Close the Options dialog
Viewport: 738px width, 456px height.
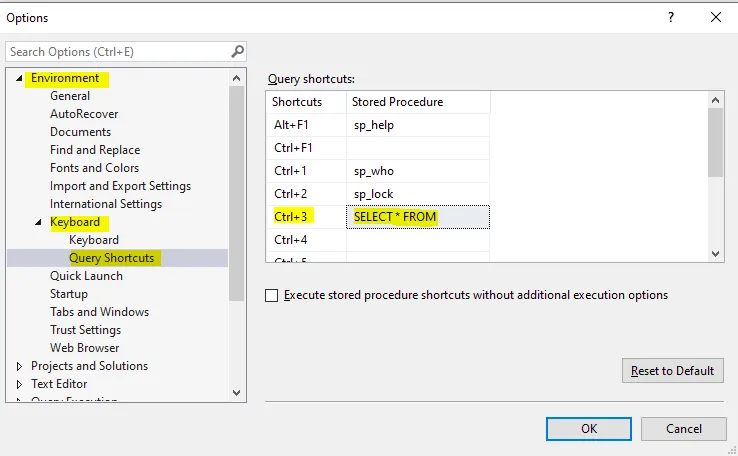point(715,17)
